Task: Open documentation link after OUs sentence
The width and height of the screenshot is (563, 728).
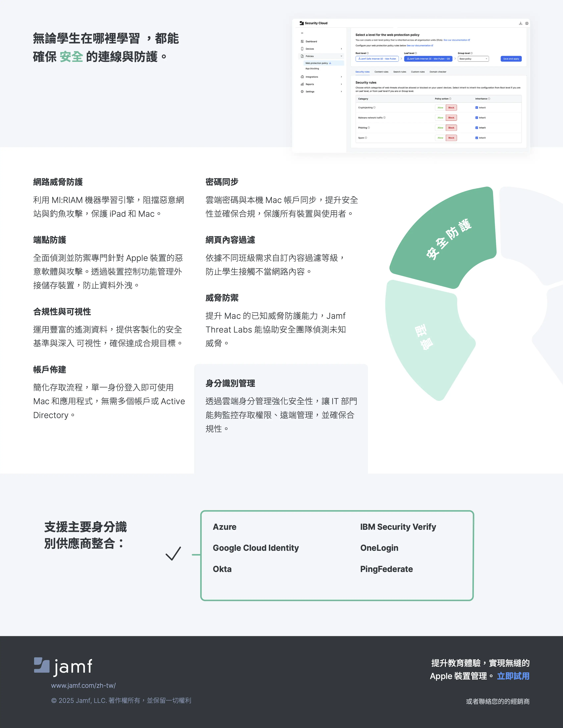Action: point(457,40)
